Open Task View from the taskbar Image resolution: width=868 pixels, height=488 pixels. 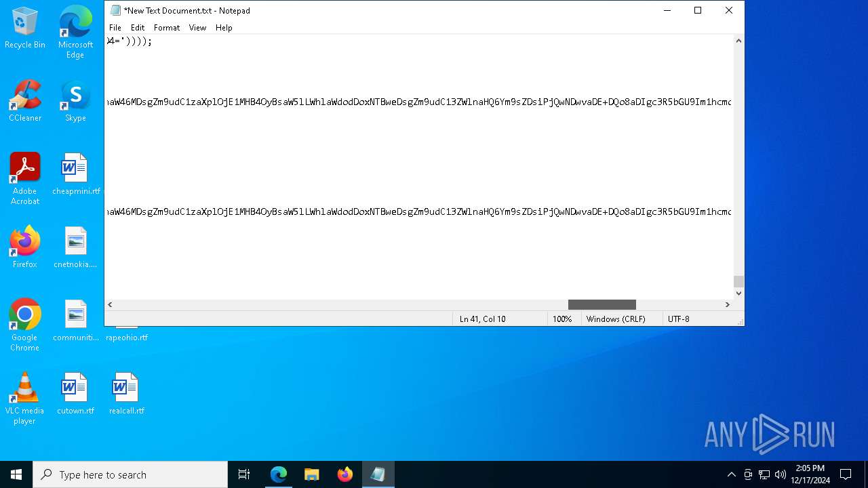coord(244,474)
